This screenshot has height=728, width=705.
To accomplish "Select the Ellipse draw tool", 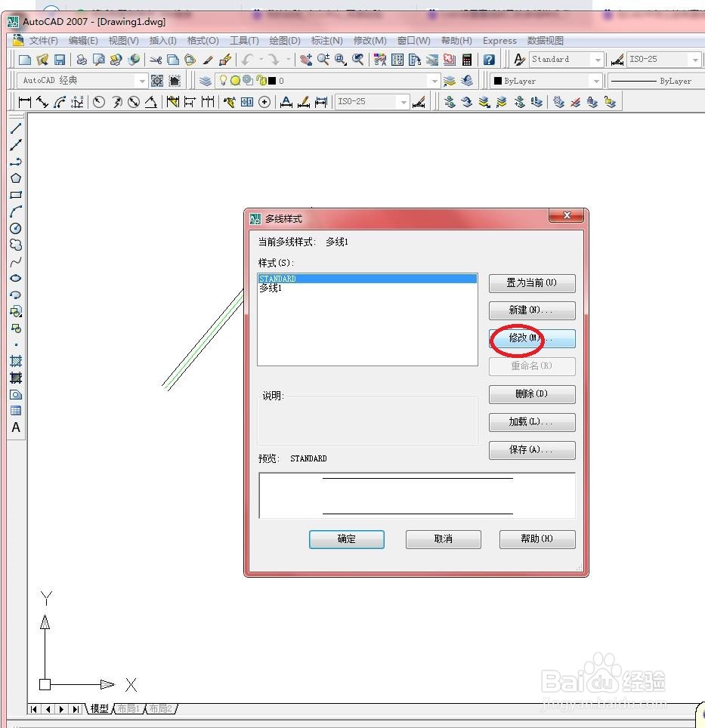I will pyautogui.click(x=16, y=278).
